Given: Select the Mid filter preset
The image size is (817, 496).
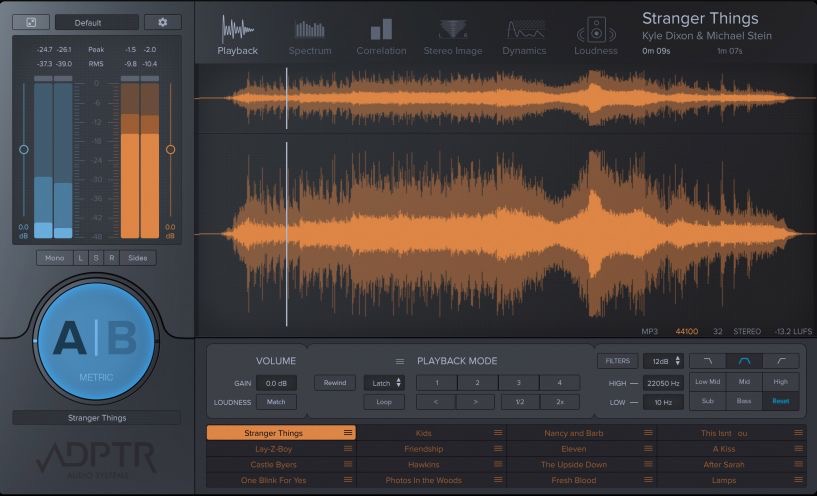Looking at the screenshot, I should (744, 382).
